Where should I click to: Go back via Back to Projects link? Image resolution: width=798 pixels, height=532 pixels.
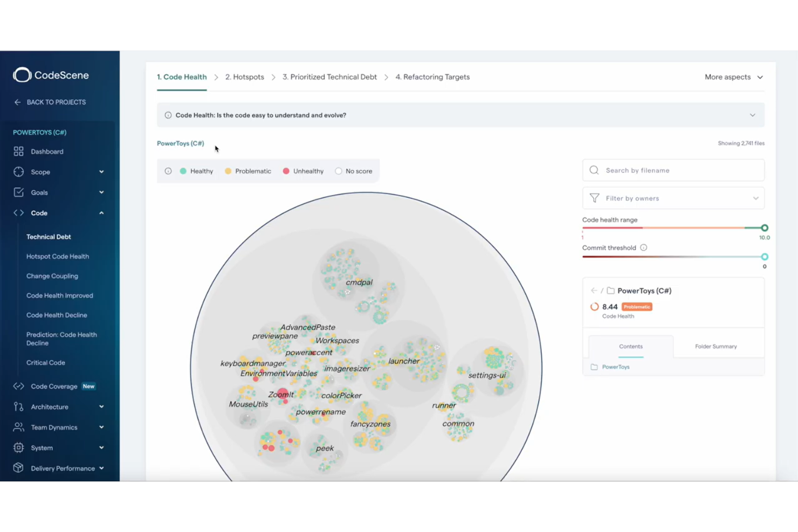(56, 102)
